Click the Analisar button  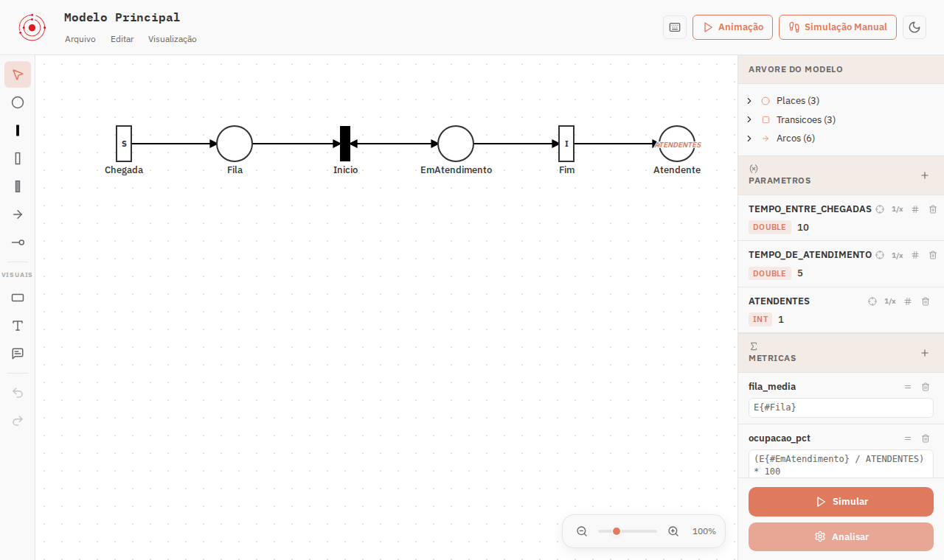pyautogui.click(x=841, y=537)
